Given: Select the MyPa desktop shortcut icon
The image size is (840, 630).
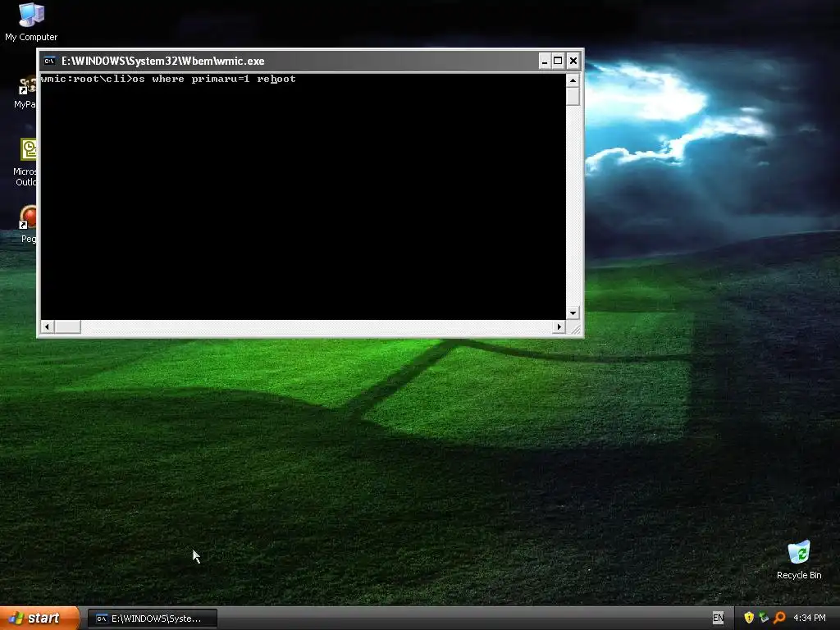Looking at the screenshot, I should tap(27, 93).
